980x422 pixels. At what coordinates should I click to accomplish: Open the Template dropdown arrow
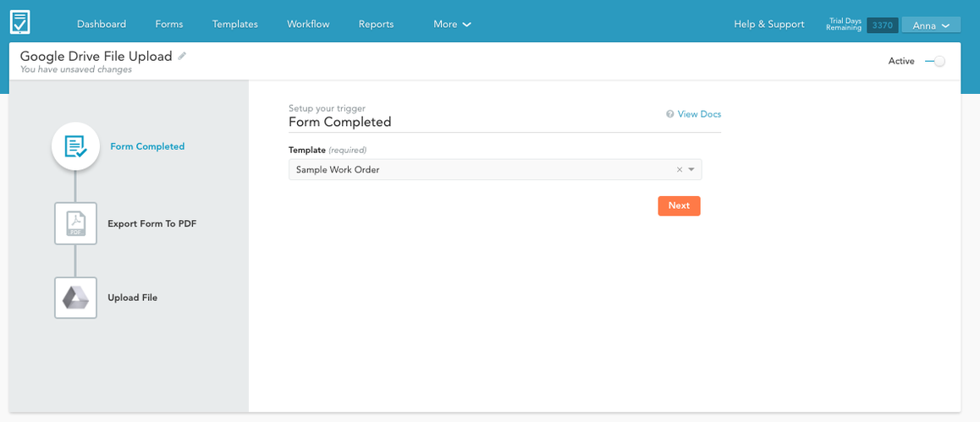(691, 170)
